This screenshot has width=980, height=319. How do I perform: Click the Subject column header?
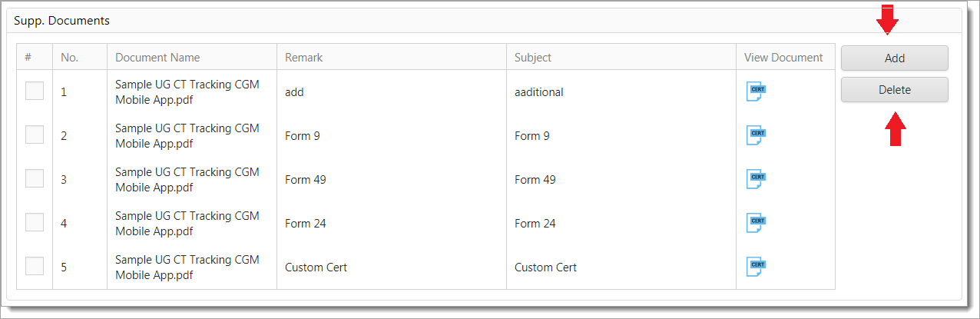533,58
